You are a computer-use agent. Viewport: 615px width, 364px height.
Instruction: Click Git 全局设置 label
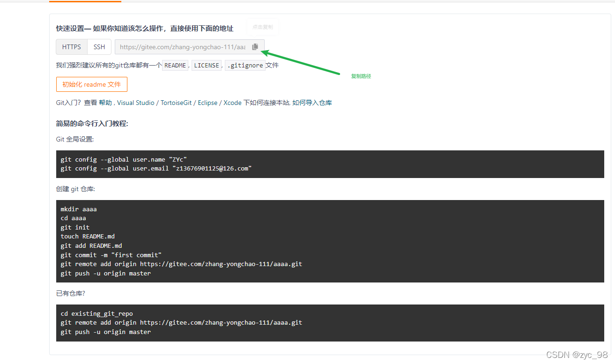[75, 139]
